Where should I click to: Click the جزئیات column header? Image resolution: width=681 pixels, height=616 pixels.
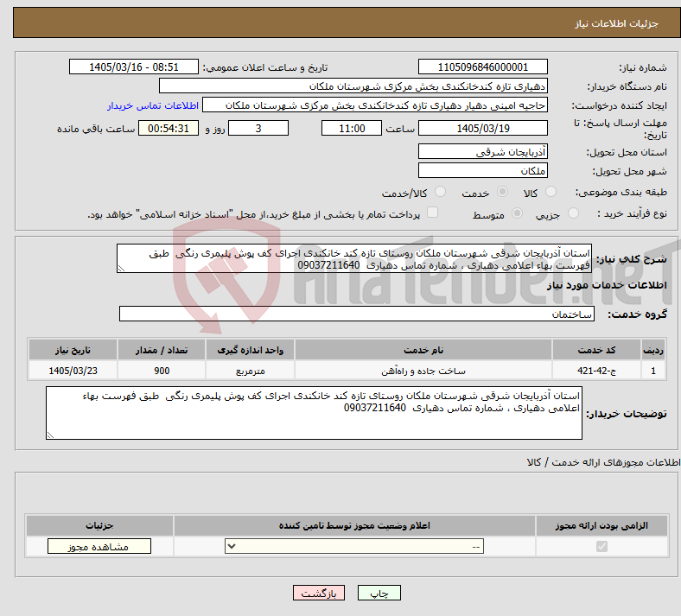point(99,525)
